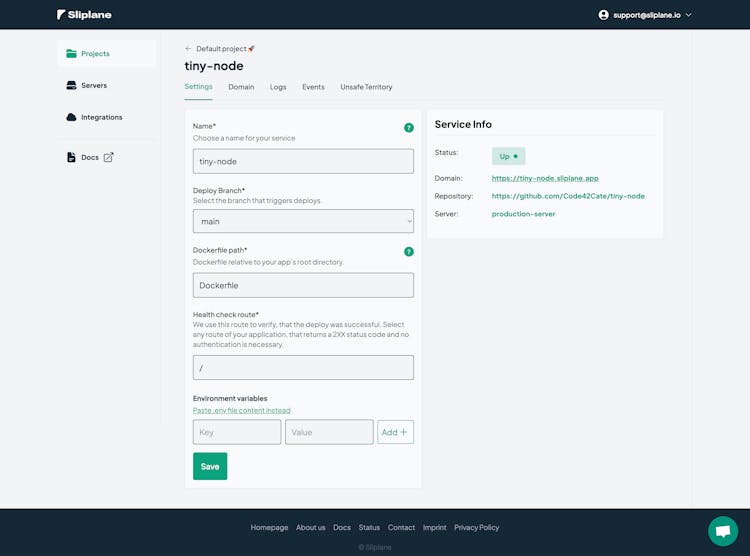Open the Deploy Branch dropdown

pyautogui.click(x=303, y=222)
